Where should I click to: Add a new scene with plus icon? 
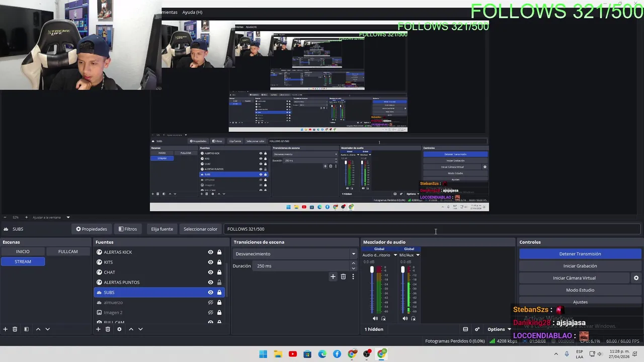click(6, 329)
